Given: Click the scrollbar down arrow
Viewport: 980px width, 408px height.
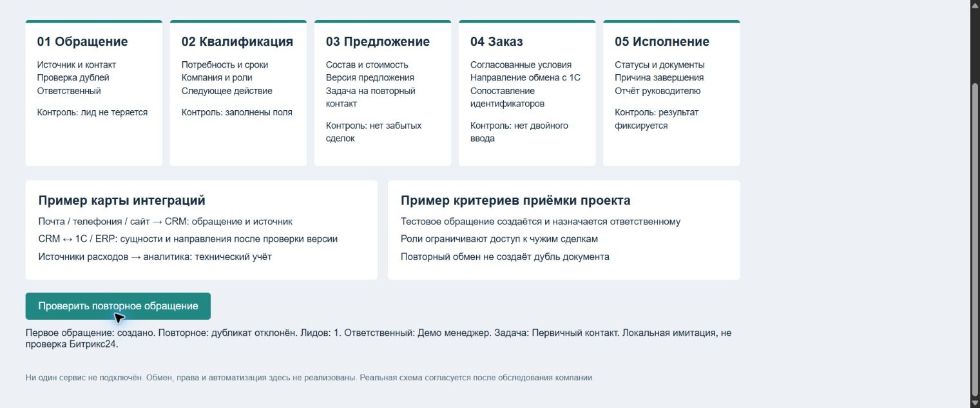Looking at the screenshot, I should tap(975, 403).
